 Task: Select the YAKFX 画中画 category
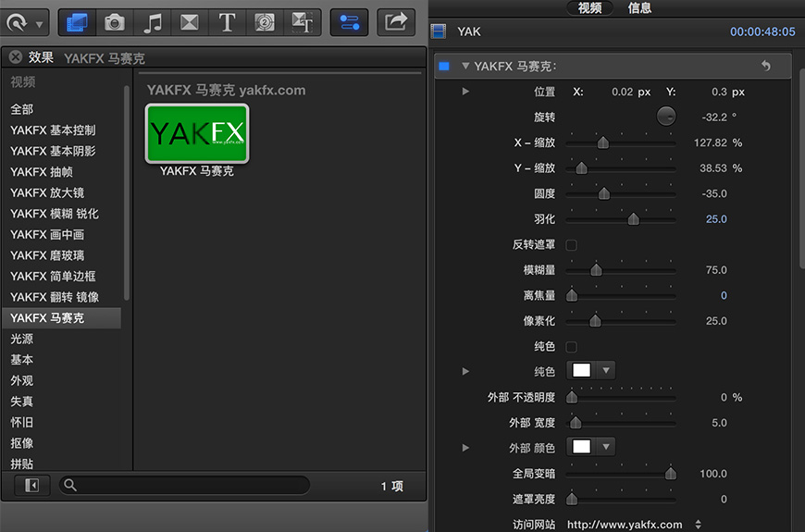(47, 235)
